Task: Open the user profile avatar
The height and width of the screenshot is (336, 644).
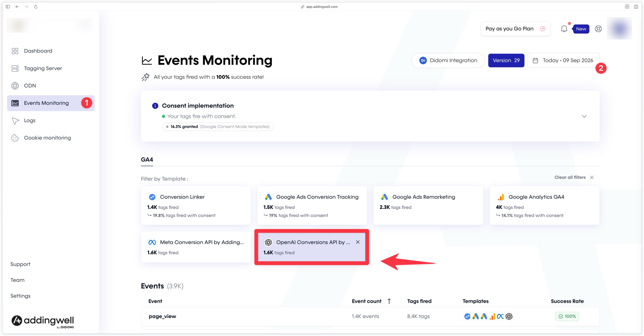Action: tap(619, 28)
